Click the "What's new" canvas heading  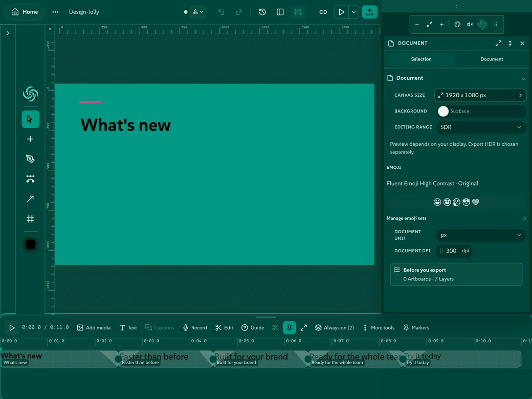(125, 125)
